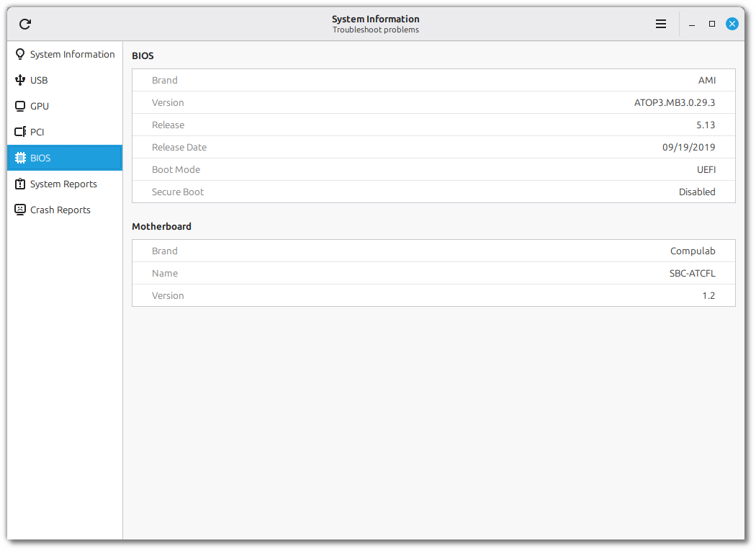
Task: Click the BIOS chip icon
Action: click(x=20, y=158)
